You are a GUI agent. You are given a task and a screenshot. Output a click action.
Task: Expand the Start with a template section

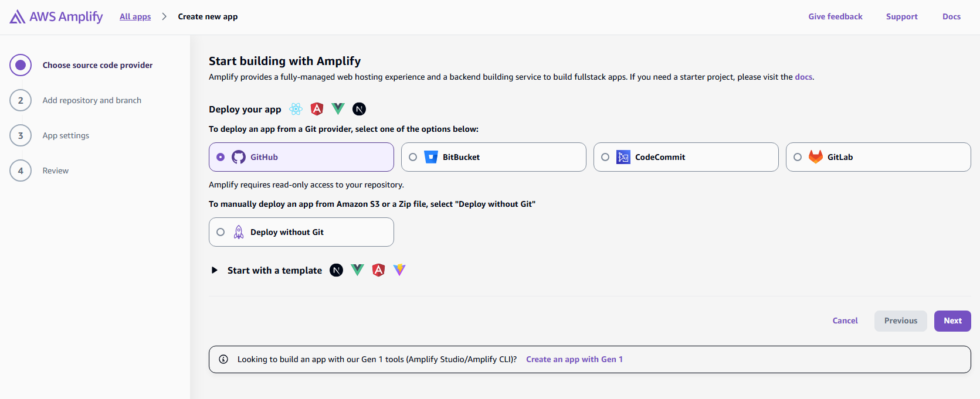click(215, 270)
